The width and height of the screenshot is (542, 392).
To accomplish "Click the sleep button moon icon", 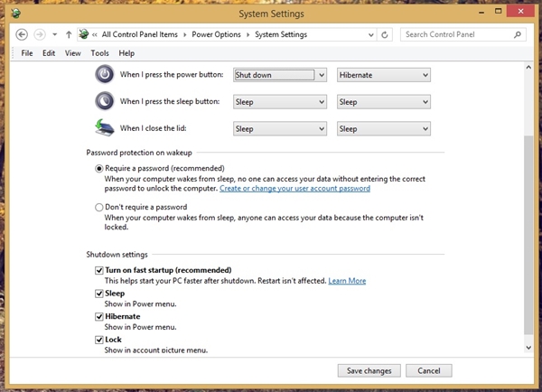I will (x=105, y=101).
